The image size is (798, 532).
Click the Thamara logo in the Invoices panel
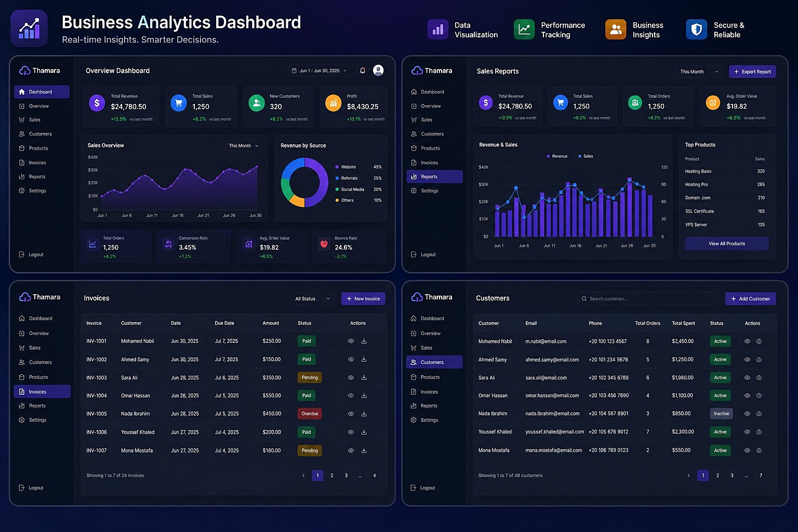[39, 297]
